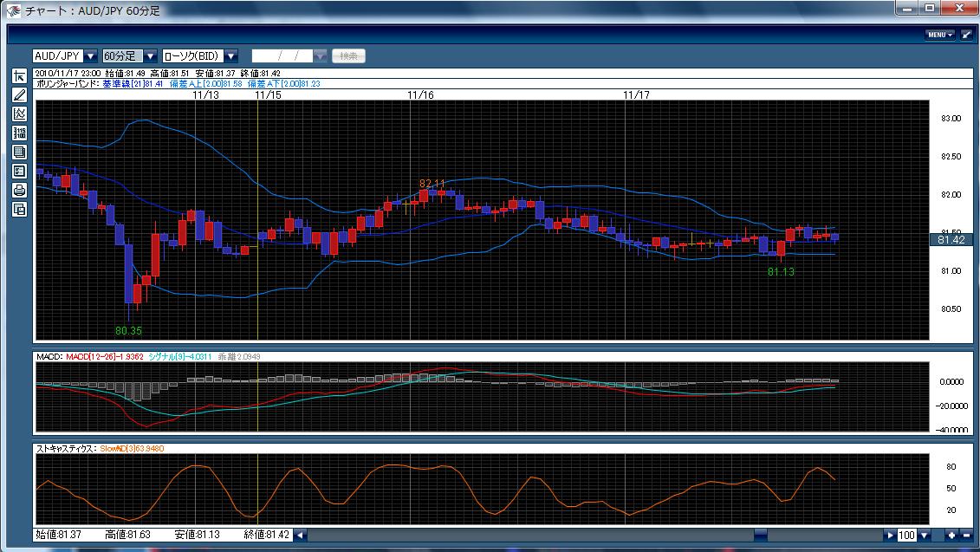Click the 乖離 divergence value label

point(239,357)
